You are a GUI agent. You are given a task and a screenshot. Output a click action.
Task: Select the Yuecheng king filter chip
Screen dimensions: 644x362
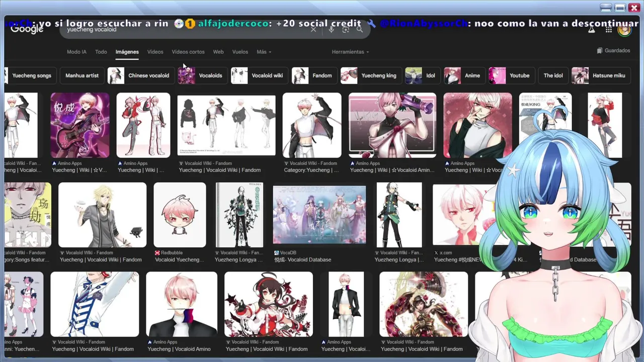point(371,75)
